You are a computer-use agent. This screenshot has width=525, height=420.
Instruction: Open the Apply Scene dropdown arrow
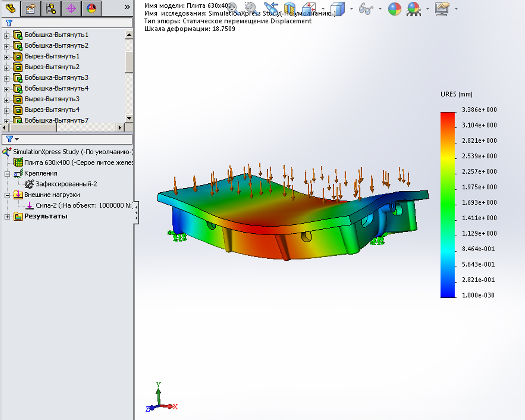click(428, 9)
